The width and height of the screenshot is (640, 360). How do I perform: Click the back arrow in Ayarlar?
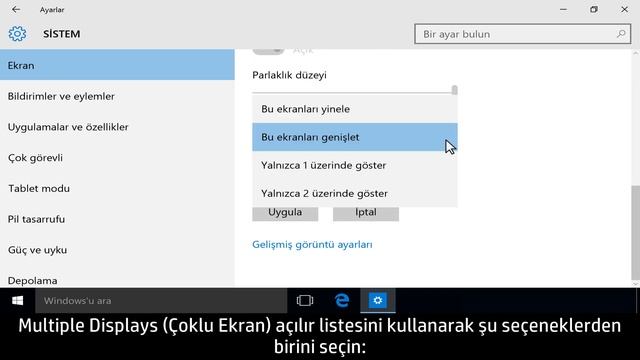click(x=16, y=9)
